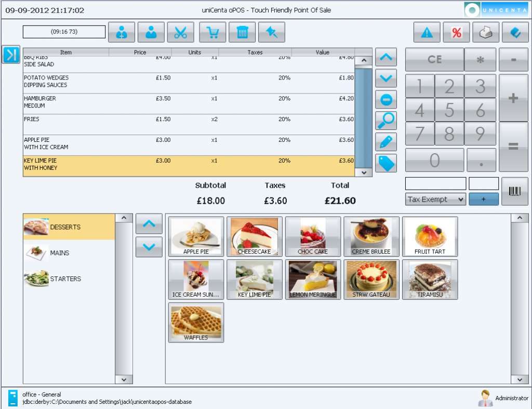Select the STARTERS category

pos(65,279)
